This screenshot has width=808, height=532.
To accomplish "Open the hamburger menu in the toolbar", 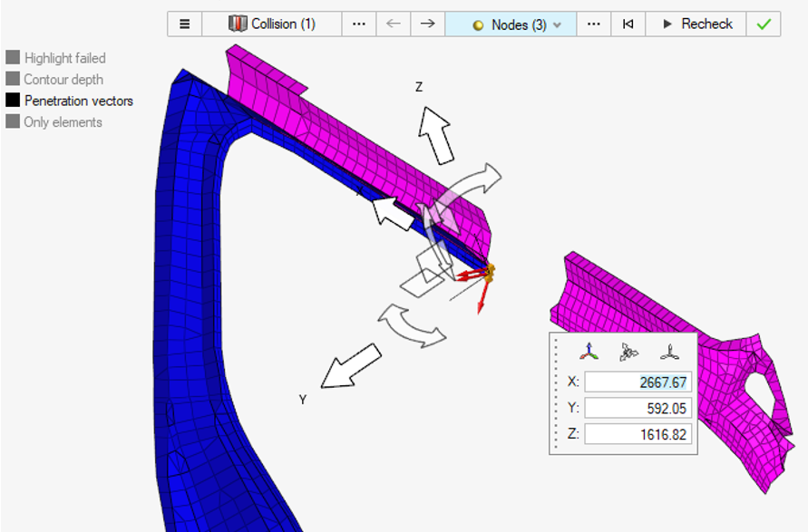I will 185,24.
